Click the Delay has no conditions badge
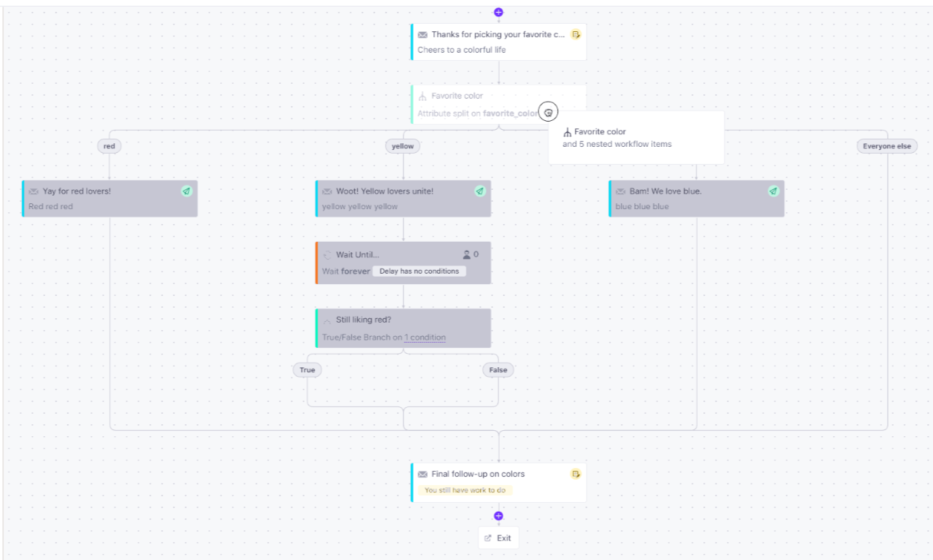 419,271
